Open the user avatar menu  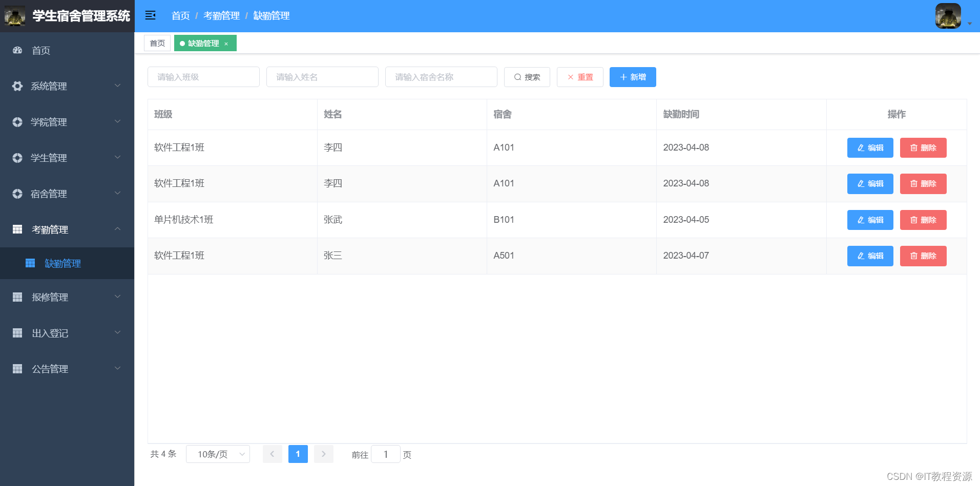point(948,16)
